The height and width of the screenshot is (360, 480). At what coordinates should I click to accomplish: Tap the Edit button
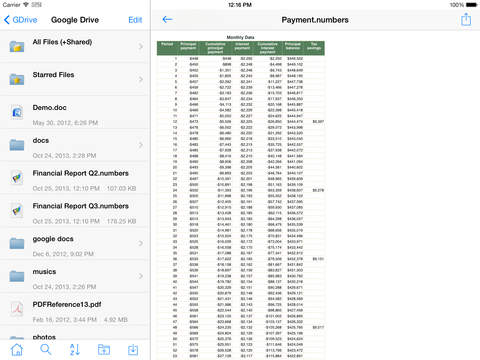click(135, 20)
